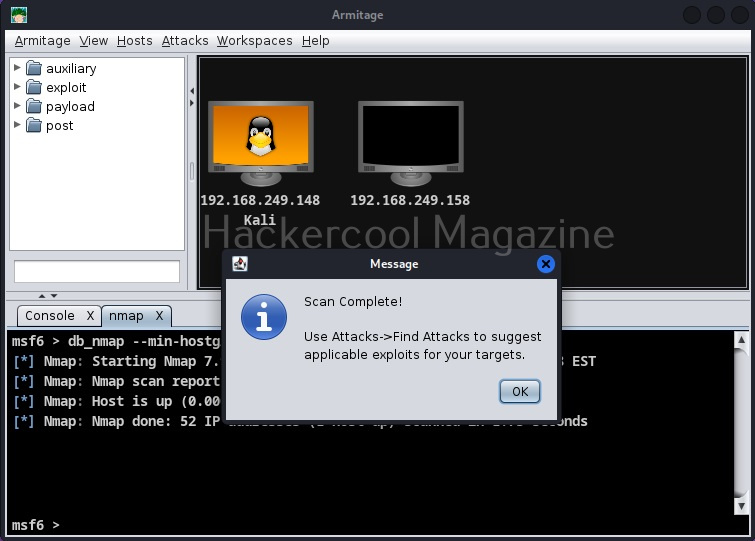Select the auxiliary tree label
This screenshot has height=541, width=755.
(71, 69)
